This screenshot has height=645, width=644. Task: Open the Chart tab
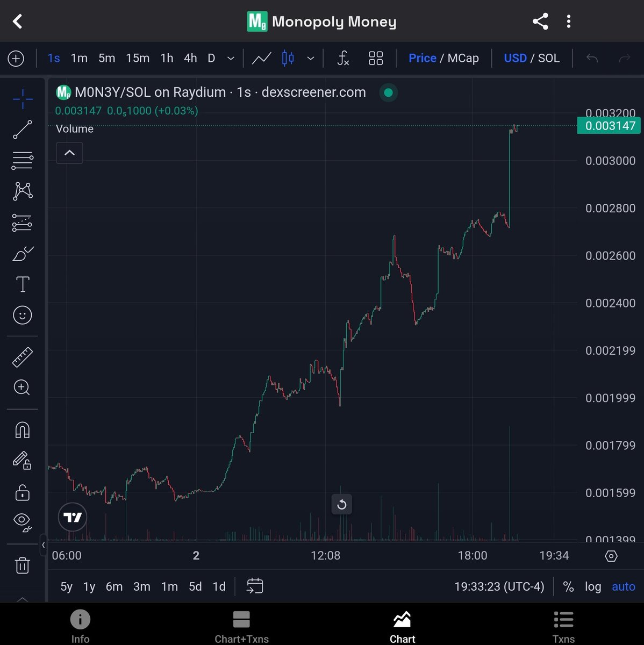pos(402,626)
